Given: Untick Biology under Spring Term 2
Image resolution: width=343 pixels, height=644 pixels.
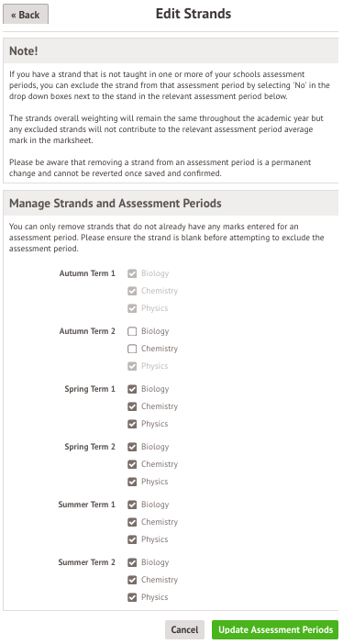Looking at the screenshot, I should (x=132, y=447).
